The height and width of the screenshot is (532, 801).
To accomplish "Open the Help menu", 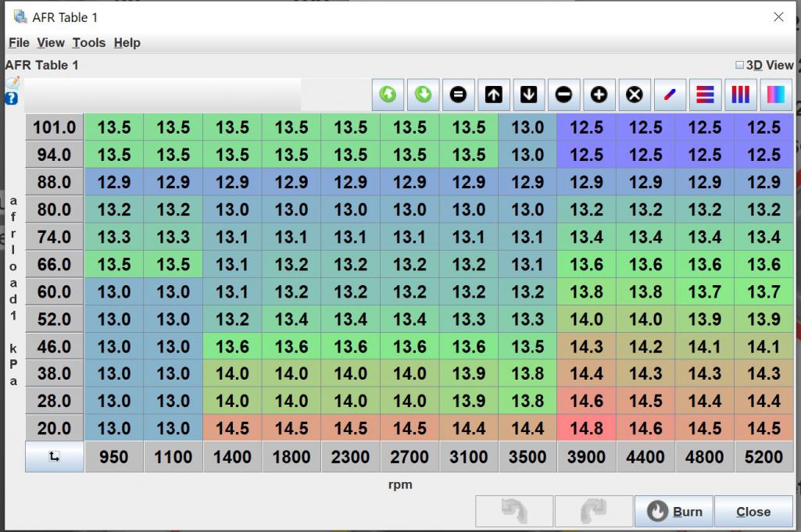I will point(127,43).
